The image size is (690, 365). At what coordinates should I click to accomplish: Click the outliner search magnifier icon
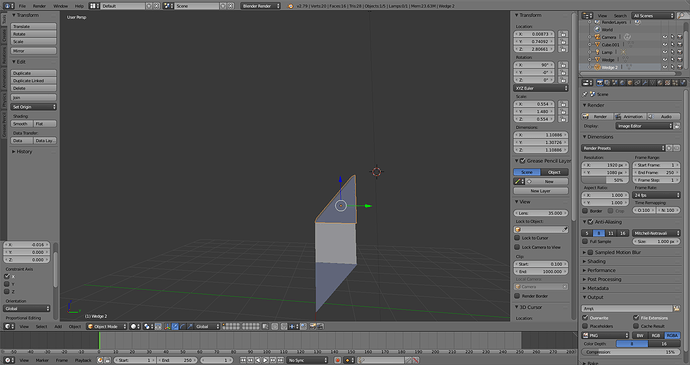(681, 15)
